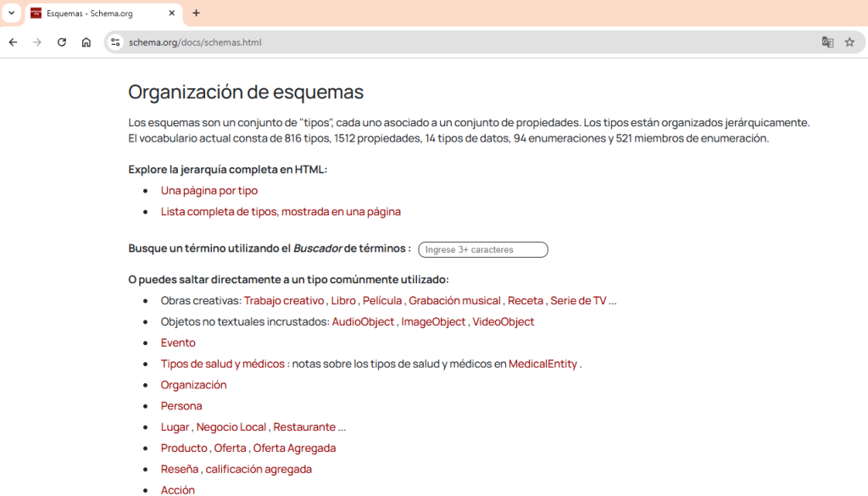Open the Oferta Agregada link
868x496 pixels.
pyautogui.click(x=294, y=448)
